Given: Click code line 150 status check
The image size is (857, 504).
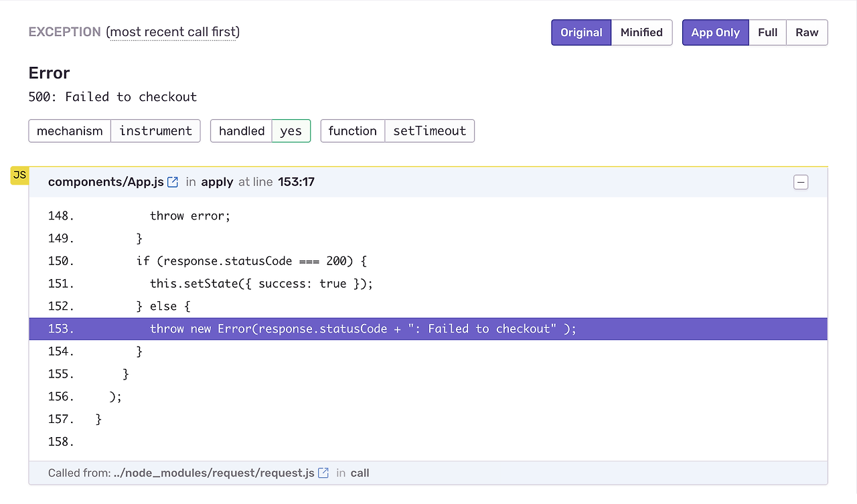Looking at the screenshot, I should [251, 261].
